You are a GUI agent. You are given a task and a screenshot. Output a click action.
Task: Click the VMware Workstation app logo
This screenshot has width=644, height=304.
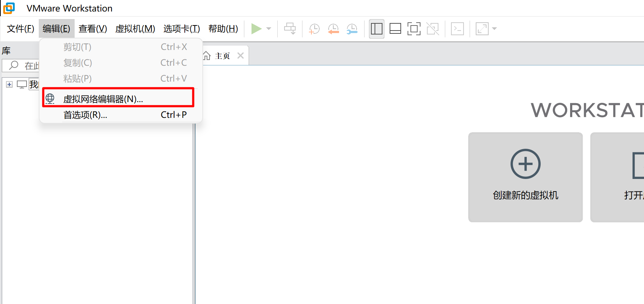point(9,8)
